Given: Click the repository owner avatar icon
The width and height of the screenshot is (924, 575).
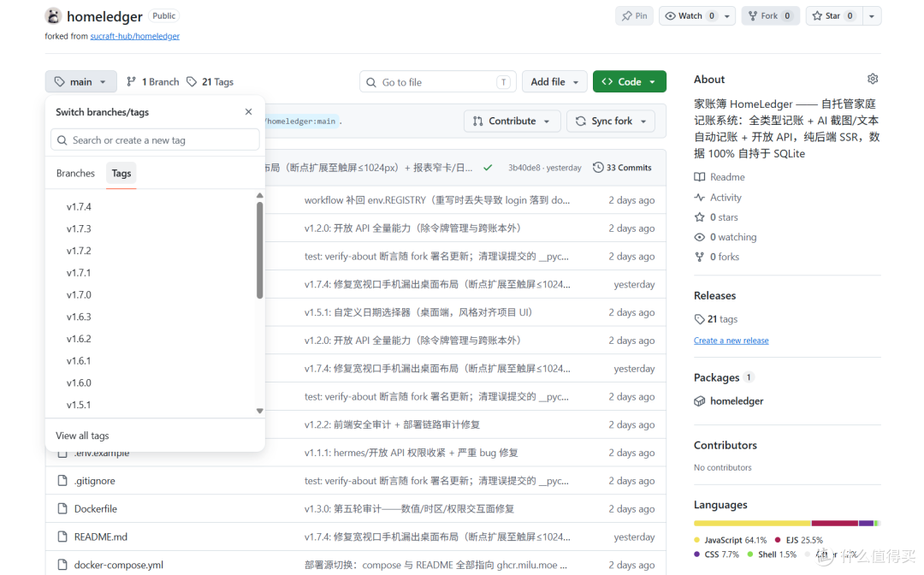Looking at the screenshot, I should [53, 16].
